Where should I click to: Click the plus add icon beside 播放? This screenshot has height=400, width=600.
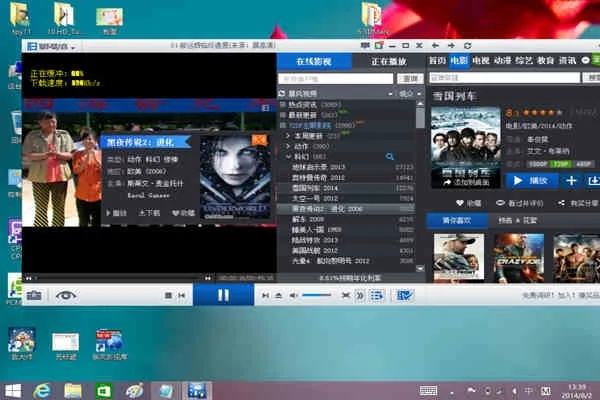[x=570, y=180]
